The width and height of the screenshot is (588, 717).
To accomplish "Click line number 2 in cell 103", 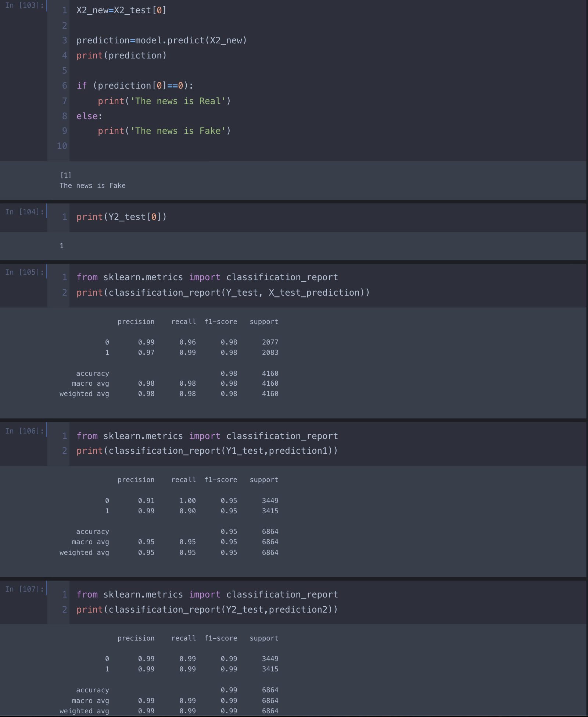I will click(64, 26).
